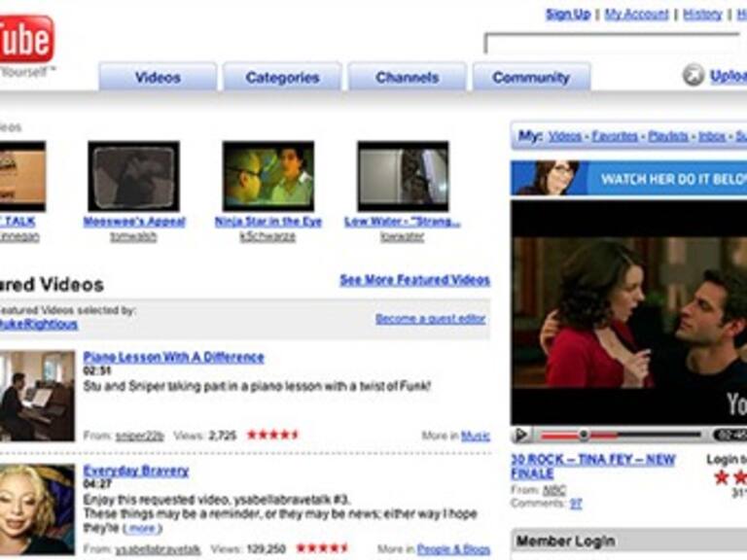Click the YouTube logo

tap(25, 39)
